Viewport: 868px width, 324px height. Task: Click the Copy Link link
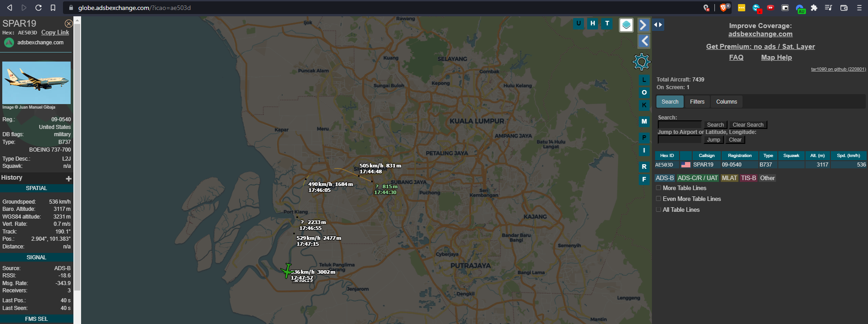click(x=55, y=33)
